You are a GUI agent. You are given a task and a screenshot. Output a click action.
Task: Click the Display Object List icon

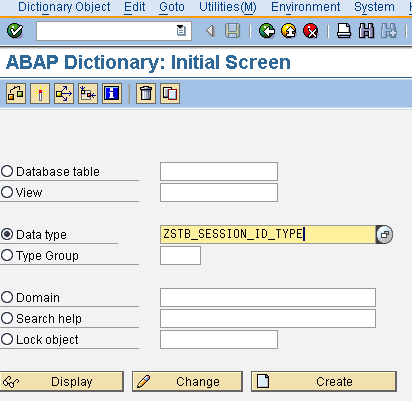point(88,94)
